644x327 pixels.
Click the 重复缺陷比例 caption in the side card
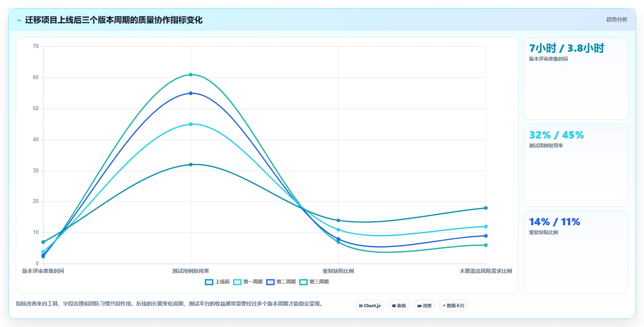pos(544,233)
